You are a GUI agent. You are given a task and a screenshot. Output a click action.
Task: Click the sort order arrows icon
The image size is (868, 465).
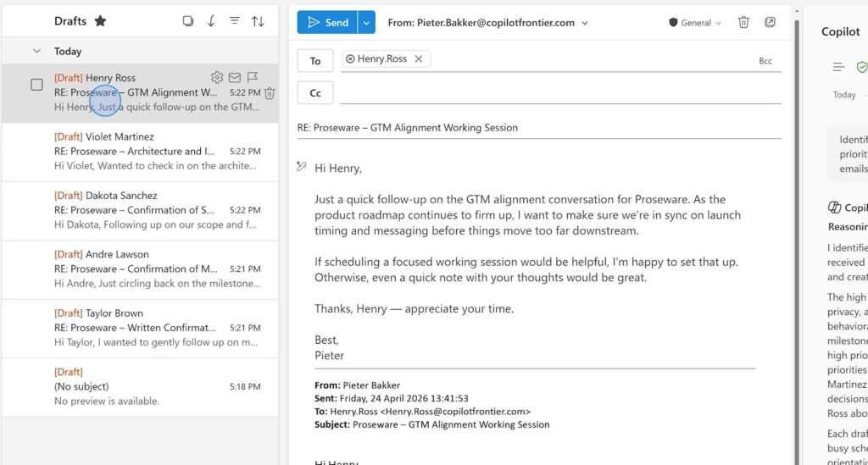click(x=258, y=21)
